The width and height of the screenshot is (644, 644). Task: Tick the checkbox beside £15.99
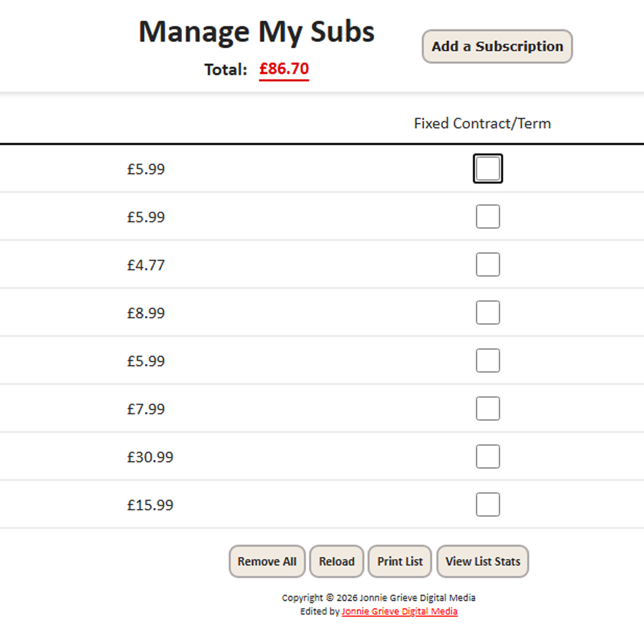[x=488, y=504]
